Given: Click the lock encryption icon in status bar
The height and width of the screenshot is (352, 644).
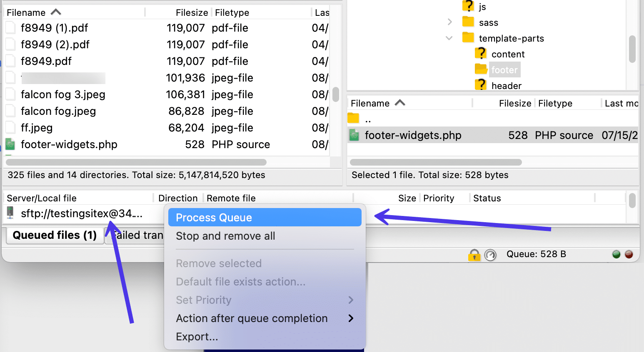Looking at the screenshot, I should point(474,255).
